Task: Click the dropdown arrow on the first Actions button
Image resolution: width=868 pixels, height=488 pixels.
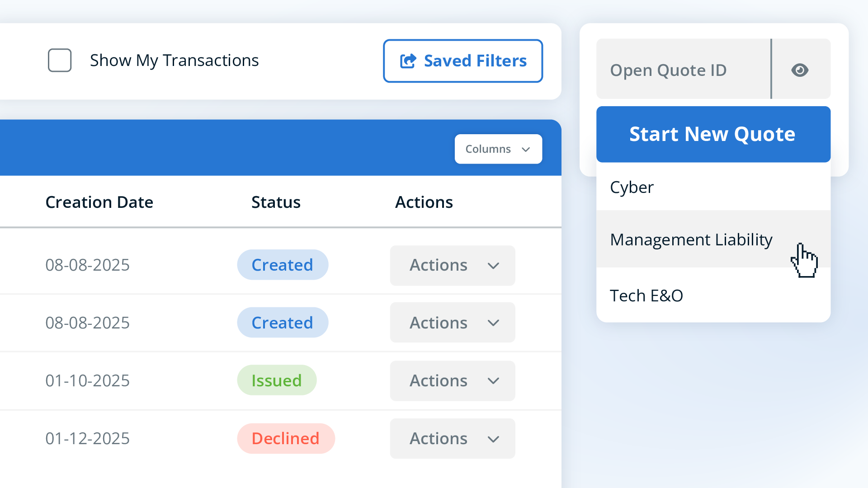Action: (493, 266)
